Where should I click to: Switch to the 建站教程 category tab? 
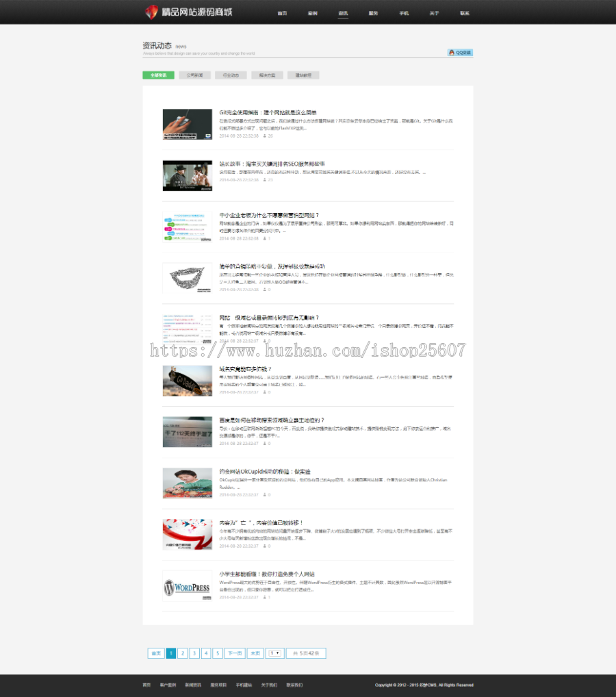303,75
